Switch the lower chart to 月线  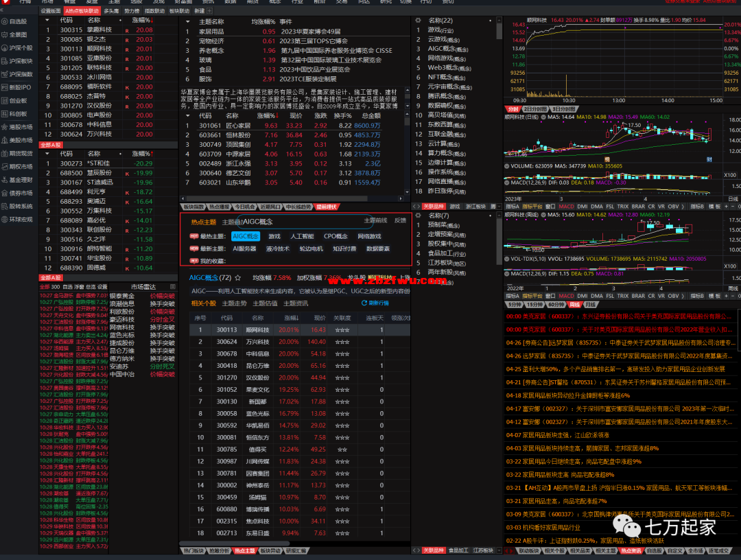[x=590, y=305]
